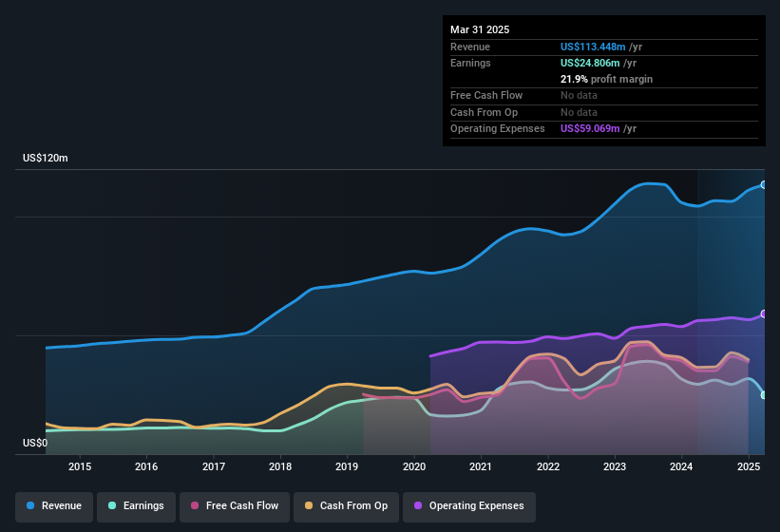This screenshot has width=780, height=532.
Task: Click the US$0 y-axis label
Action: pos(35,443)
